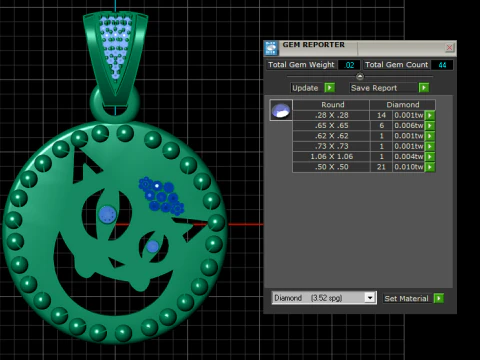Click the Save Report label
Screen dimensions: 480x360
click(374, 88)
